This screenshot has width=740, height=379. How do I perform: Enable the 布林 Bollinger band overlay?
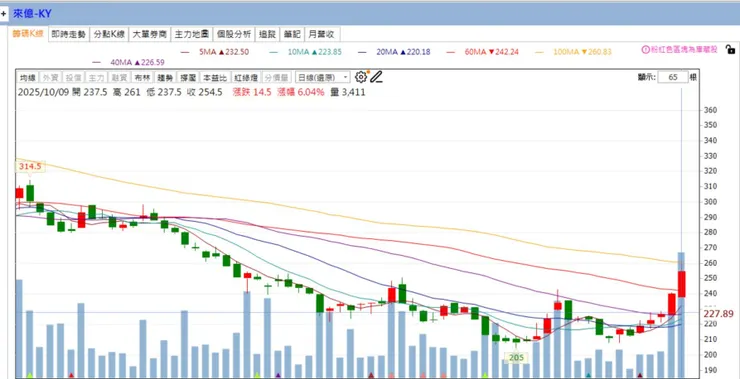142,77
